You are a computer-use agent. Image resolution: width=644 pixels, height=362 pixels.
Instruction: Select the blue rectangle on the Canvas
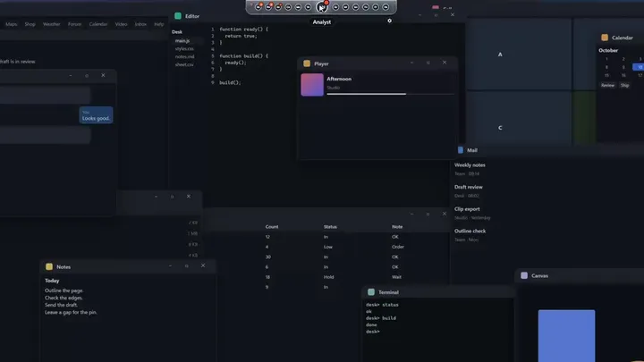(x=566, y=336)
